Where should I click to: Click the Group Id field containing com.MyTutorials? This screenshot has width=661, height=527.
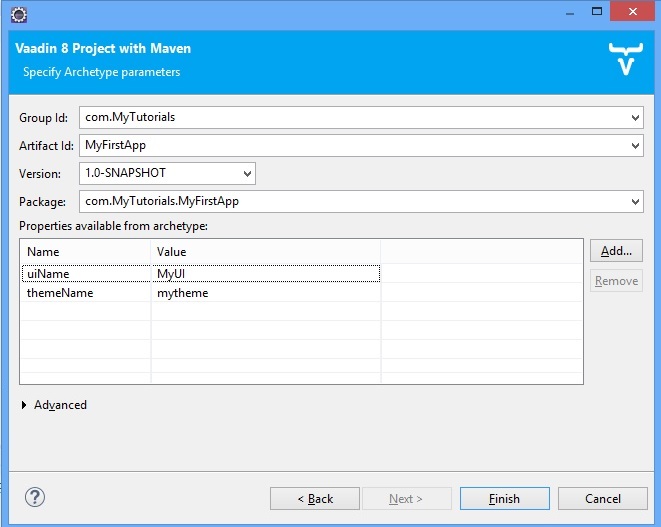[361, 118]
